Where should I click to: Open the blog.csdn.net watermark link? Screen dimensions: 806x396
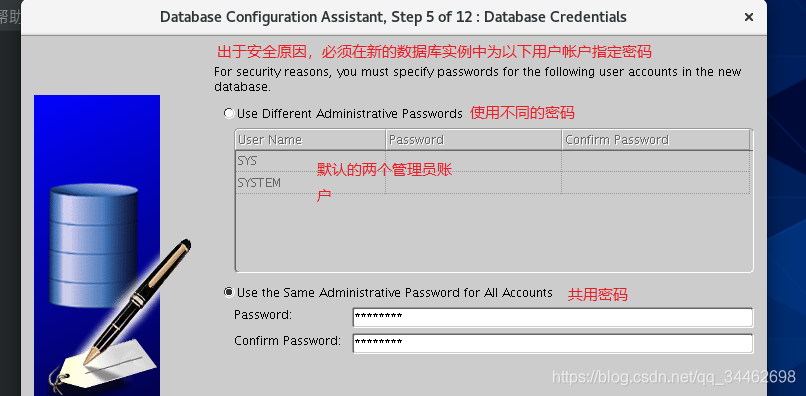pos(674,377)
